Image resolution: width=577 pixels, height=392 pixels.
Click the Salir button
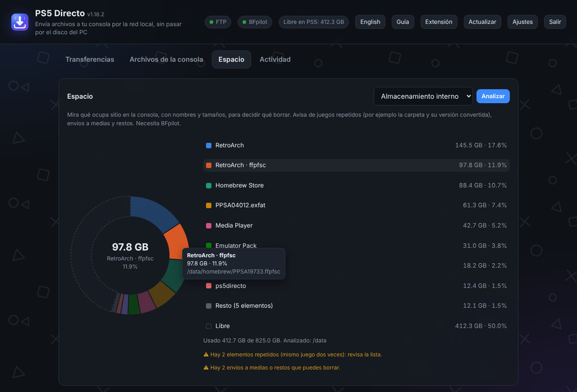coord(555,22)
